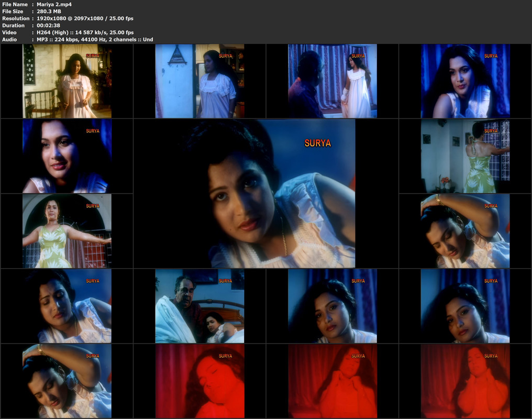This screenshot has height=419, width=532.
Task: Click the 'File Name' label
Action: click(x=15, y=4)
